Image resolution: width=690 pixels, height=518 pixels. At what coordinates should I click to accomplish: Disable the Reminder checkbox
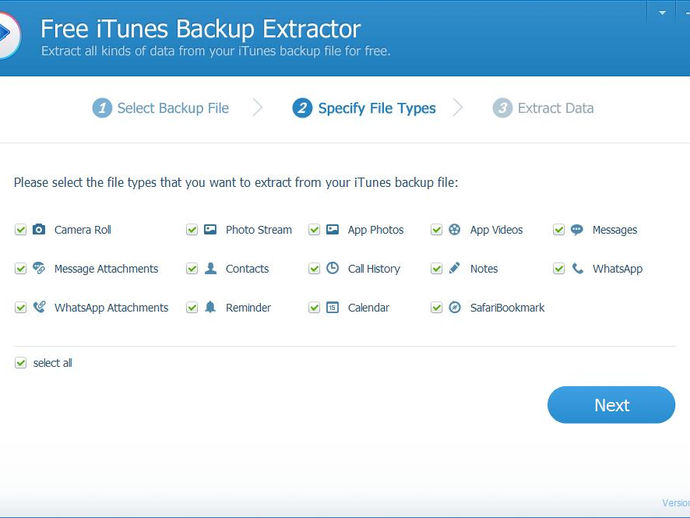192,307
